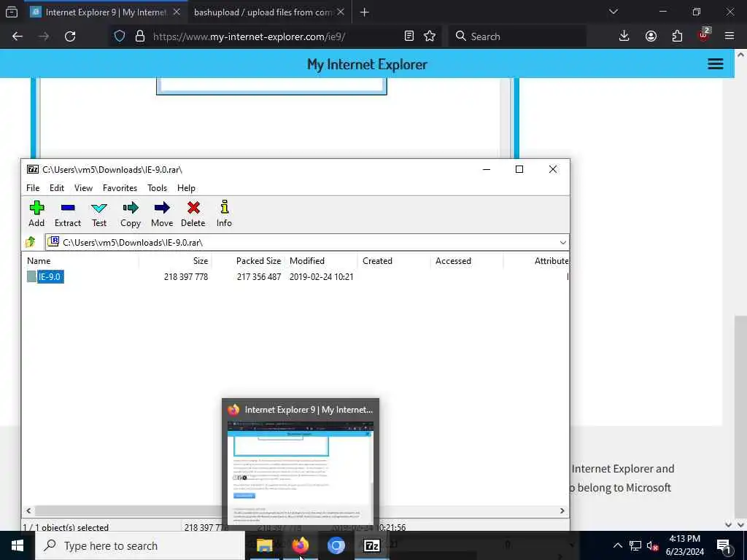
Task: Click the Extract toolbar icon
Action: pyautogui.click(x=68, y=214)
